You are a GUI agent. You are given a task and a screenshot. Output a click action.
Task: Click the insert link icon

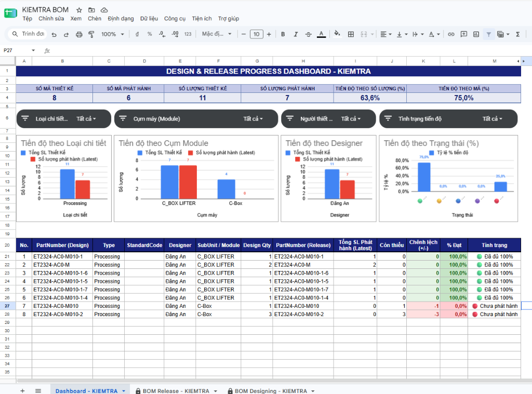click(451, 34)
